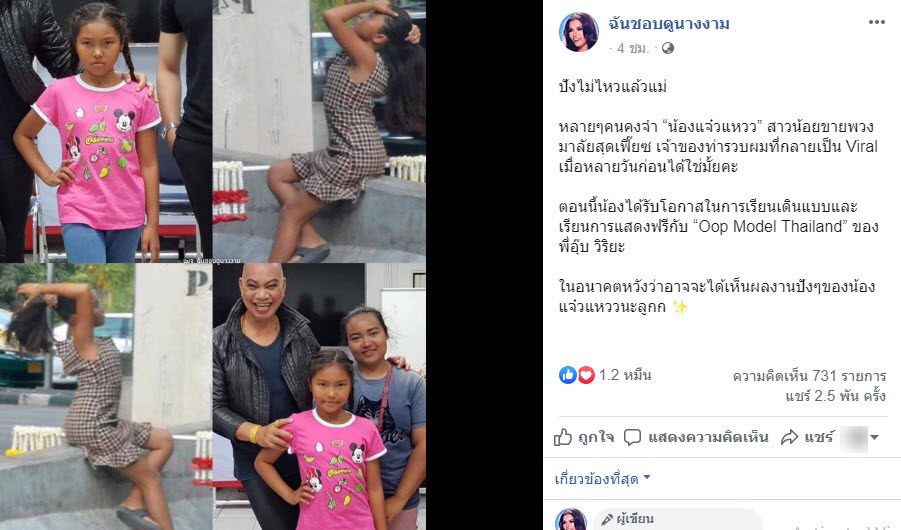Open the เกี่ยวข้องที่สุด comment sort dropdown
The image size is (901, 530).
click(x=602, y=478)
